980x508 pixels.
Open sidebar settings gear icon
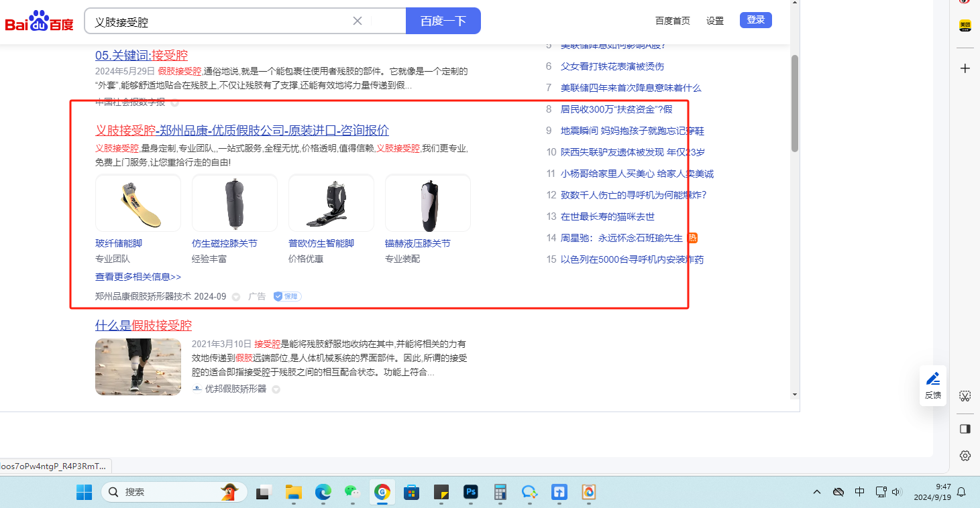pyautogui.click(x=965, y=456)
